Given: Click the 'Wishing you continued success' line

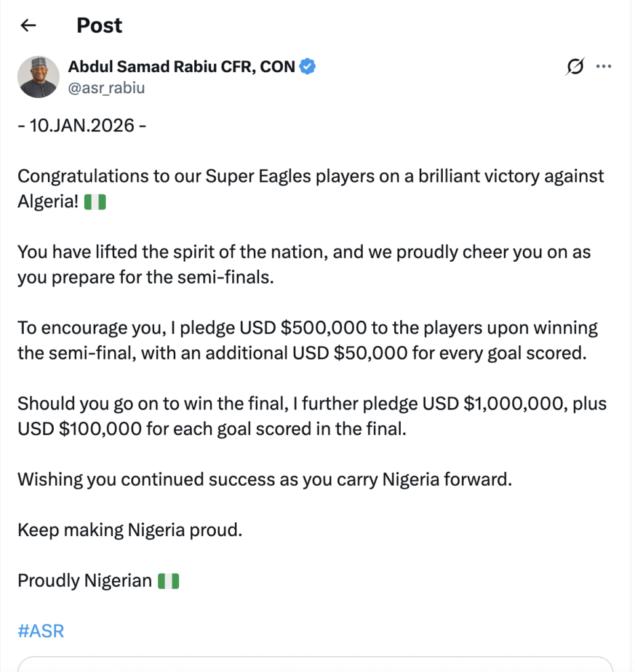Looking at the screenshot, I should pos(264,479).
